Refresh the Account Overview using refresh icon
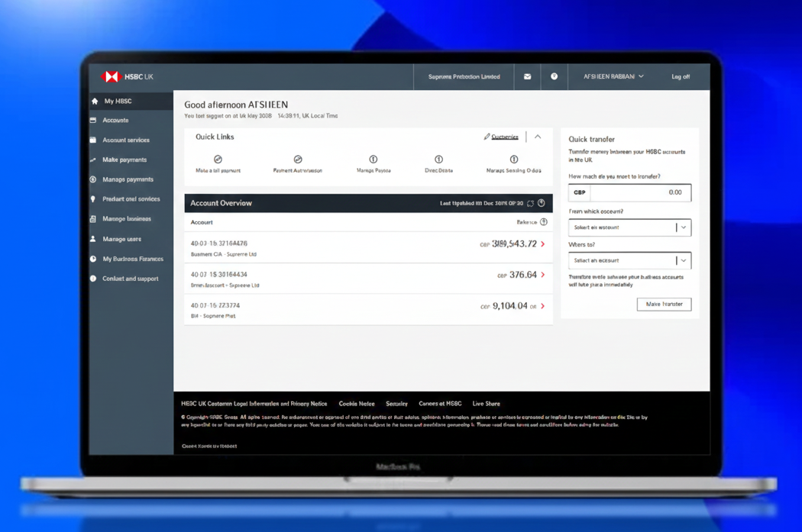 530,204
